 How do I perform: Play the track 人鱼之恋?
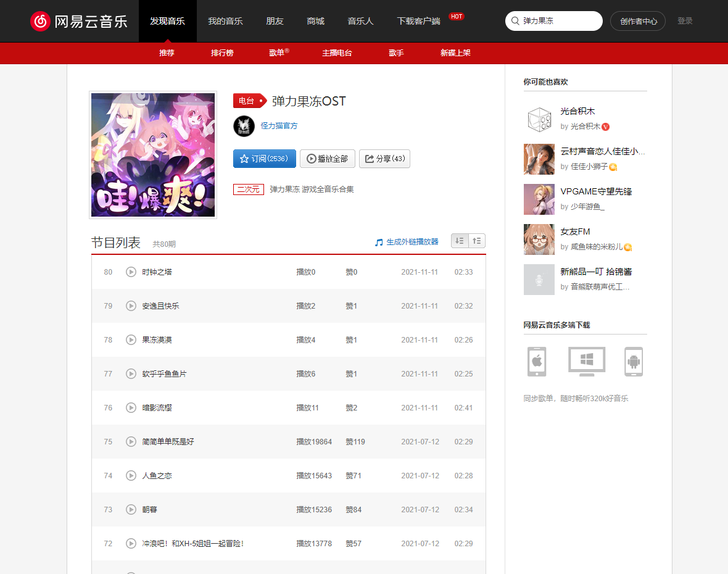(131, 475)
